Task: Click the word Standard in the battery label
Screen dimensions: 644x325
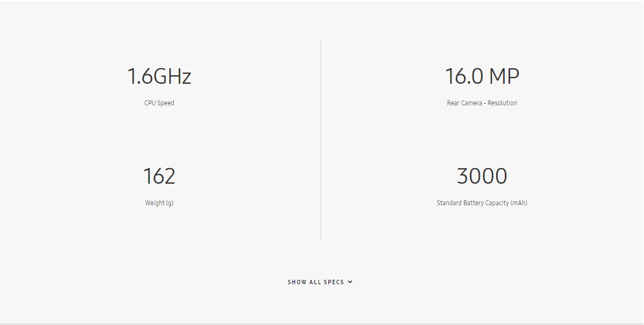Action: point(449,203)
